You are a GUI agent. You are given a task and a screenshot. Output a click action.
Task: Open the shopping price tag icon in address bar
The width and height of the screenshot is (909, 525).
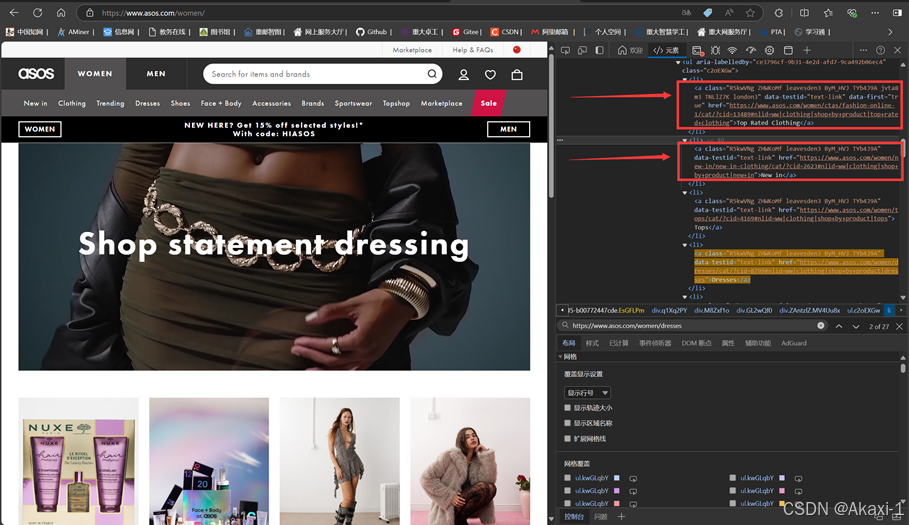click(x=708, y=12)
